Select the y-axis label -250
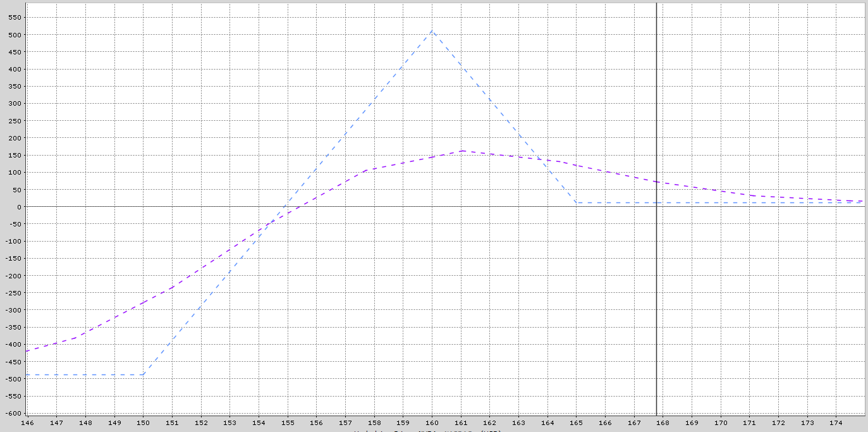868x432 pixels. point(13,292)
